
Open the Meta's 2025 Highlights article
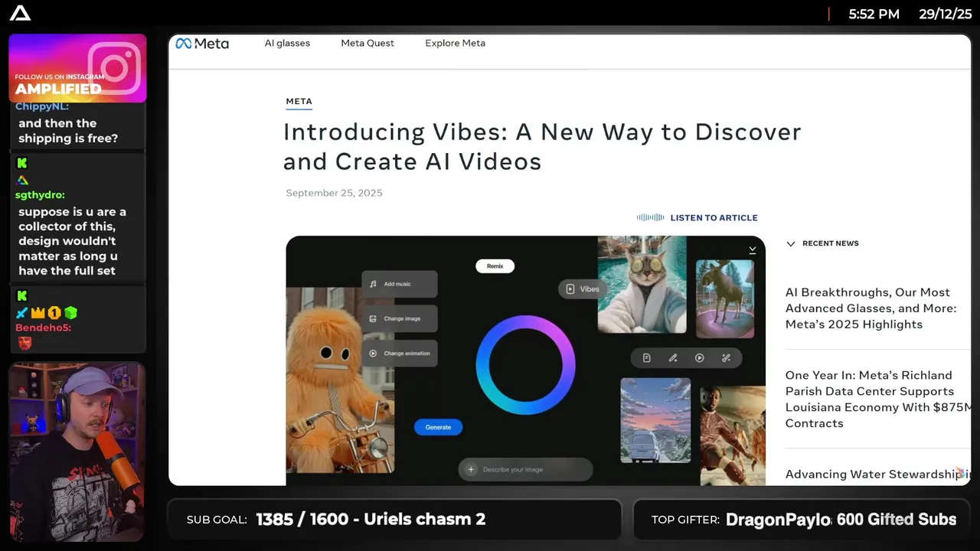pyautogui.click(x=871, y=308)
